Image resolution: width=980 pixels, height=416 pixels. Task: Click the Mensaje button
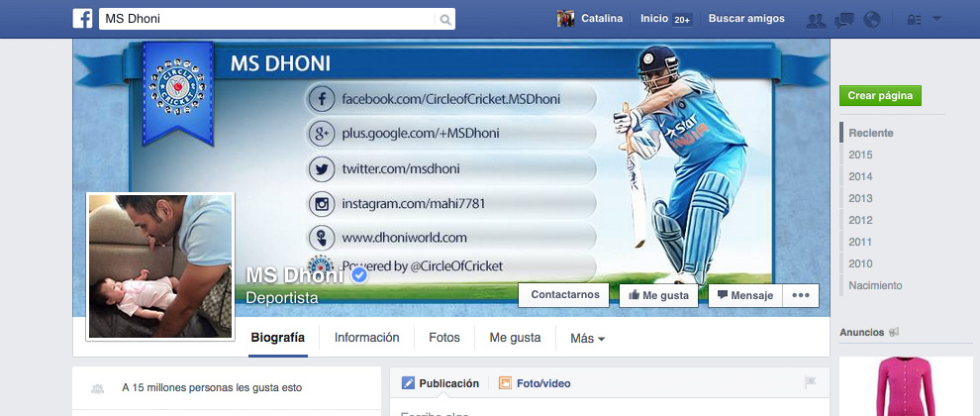[x=745, y=295]
